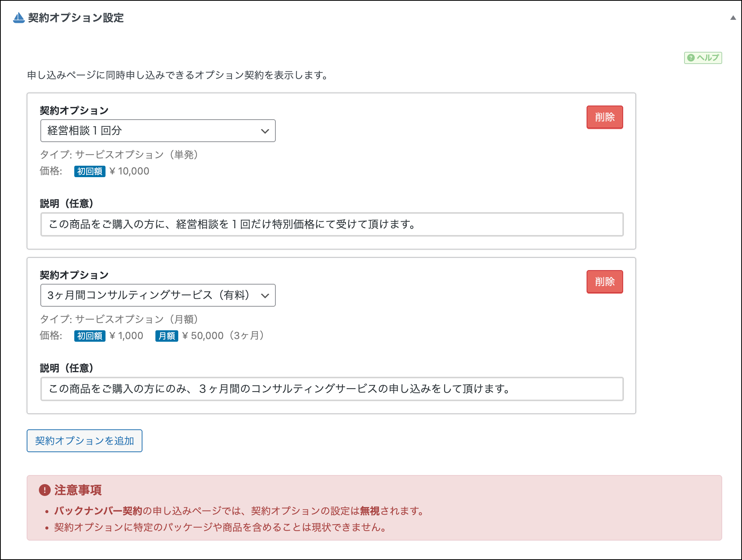
Task: Click バックナンバー契約 bold text in notice
Action: pos(98,511)
